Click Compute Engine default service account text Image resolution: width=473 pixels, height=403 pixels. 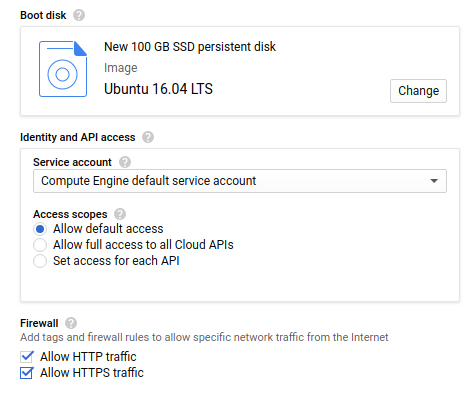[148, 181]
